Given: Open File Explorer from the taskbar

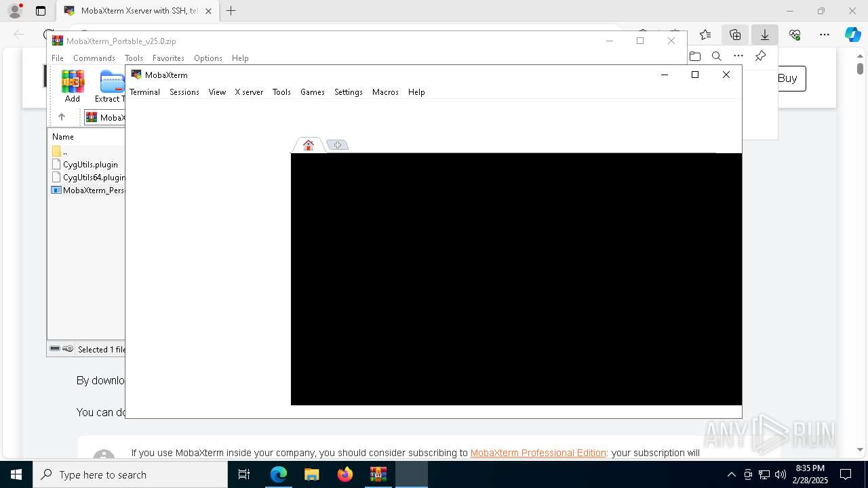Looking at the screenshot, I should coord(312,474).
